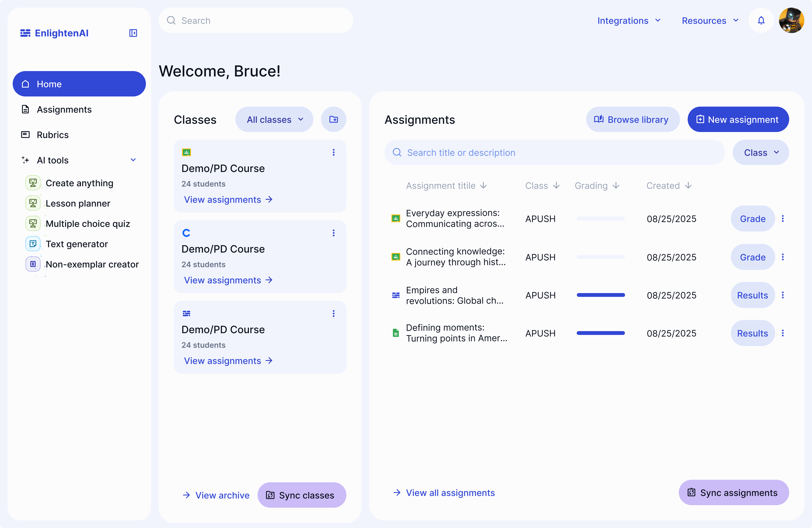Open Create anything AI tool

coord(79,183)
